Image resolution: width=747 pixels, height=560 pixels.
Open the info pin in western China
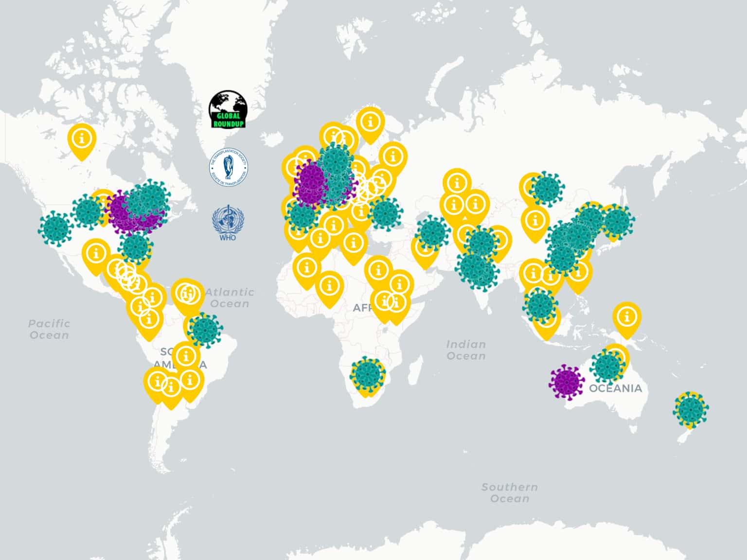535,221
